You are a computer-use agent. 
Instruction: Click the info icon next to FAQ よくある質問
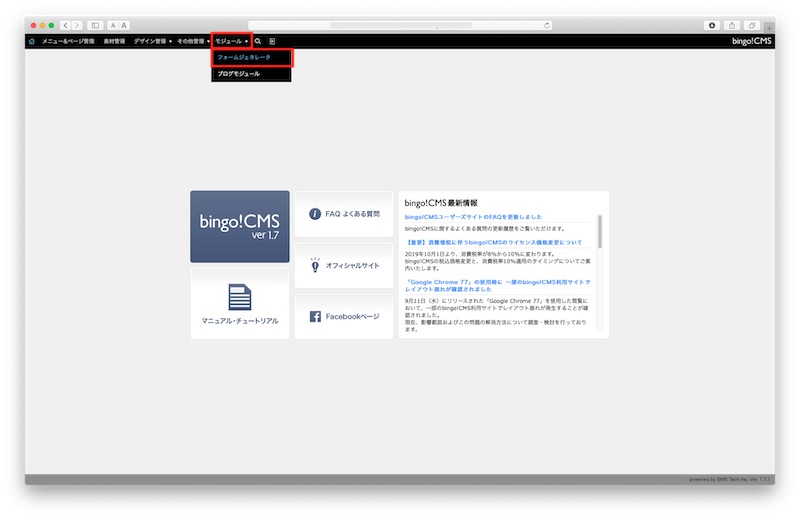coord(315,214)
